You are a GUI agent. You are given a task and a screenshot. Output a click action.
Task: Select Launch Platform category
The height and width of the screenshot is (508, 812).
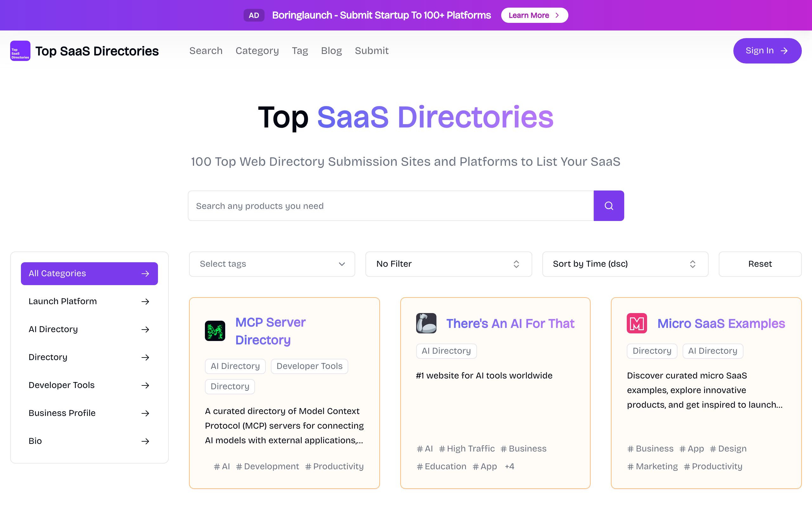89,301
